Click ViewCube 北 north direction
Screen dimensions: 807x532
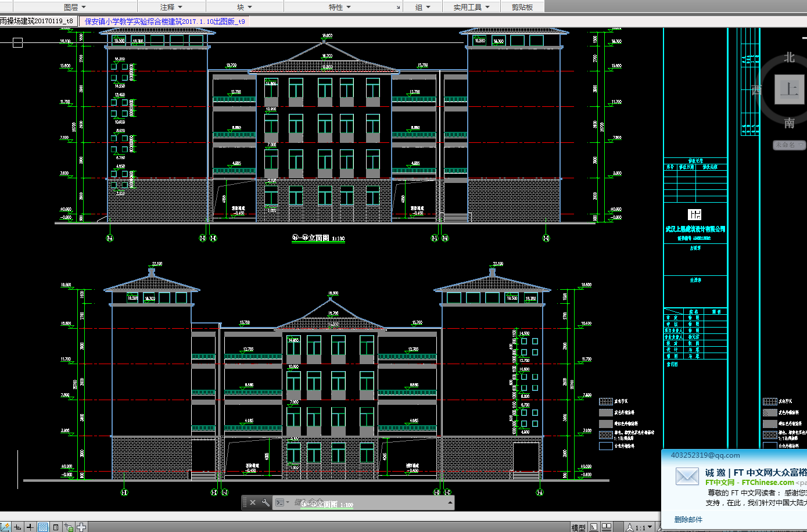pos(789,57)
